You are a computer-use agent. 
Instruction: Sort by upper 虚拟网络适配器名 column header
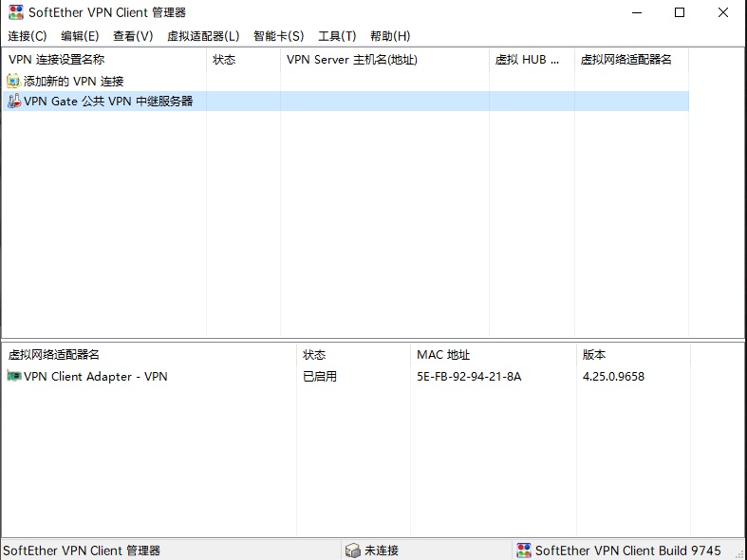(632, 60)
